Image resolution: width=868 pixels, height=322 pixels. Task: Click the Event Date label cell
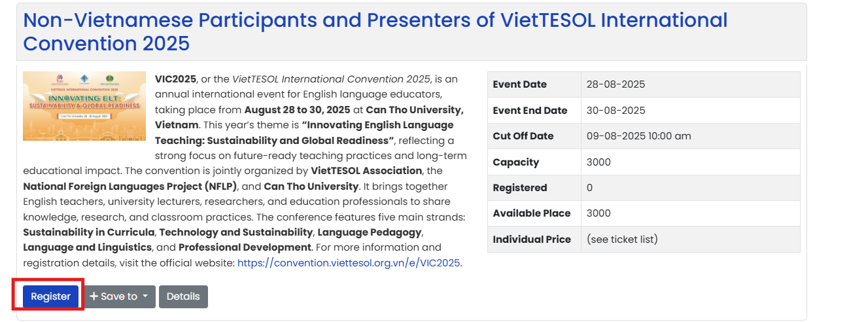[x=534, y=84]
